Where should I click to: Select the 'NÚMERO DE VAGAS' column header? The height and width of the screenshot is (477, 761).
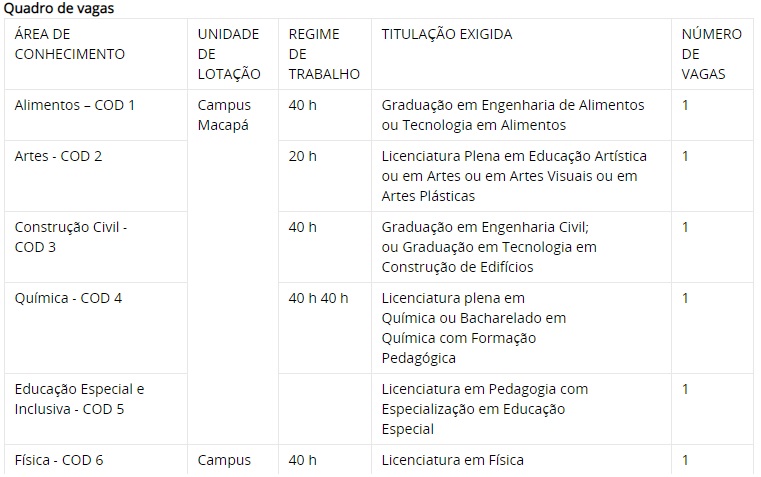pyautogui.click(x=712, y=54)
